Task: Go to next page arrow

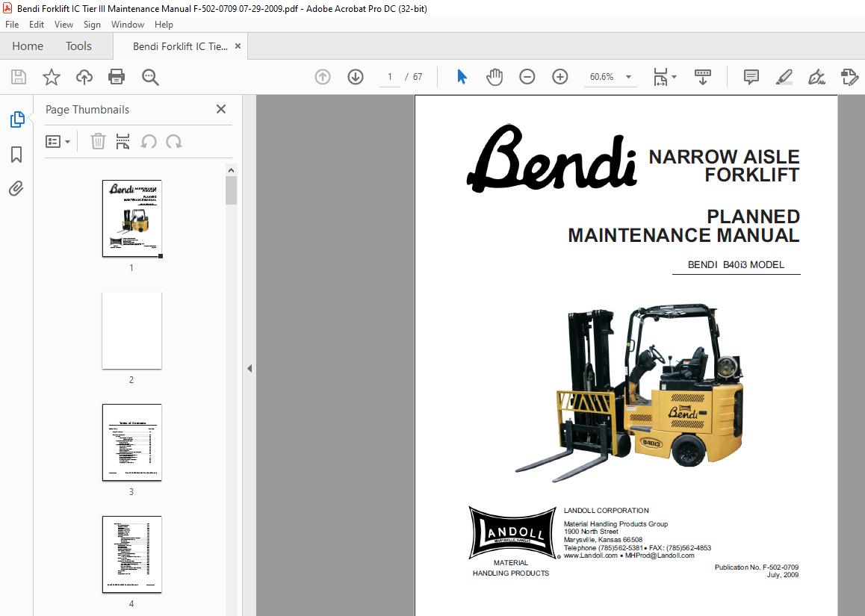Action: click(356, 77)
